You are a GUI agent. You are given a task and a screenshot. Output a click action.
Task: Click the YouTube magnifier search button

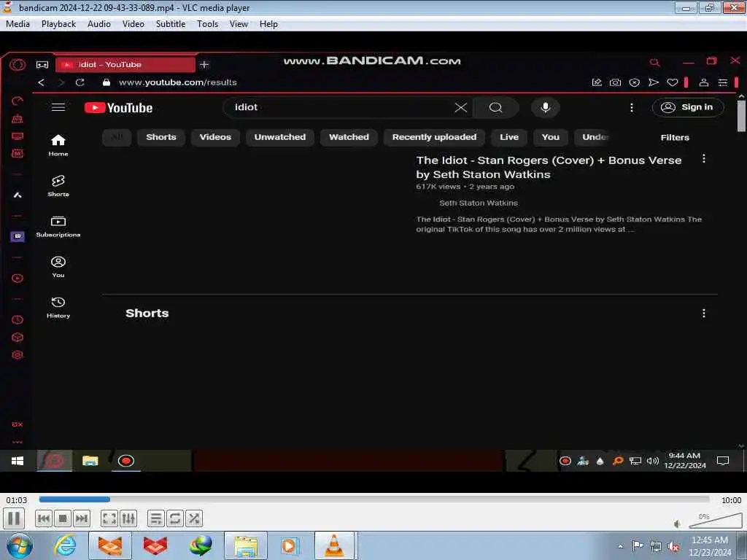pos(495,107)
